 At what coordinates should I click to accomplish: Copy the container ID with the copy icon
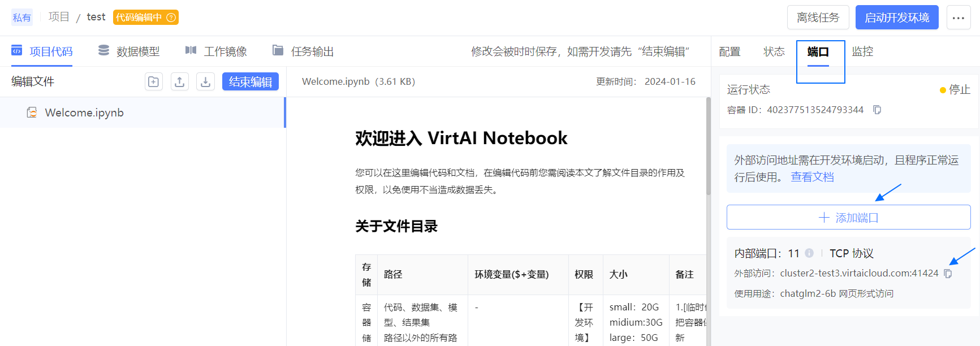[877, 110]
